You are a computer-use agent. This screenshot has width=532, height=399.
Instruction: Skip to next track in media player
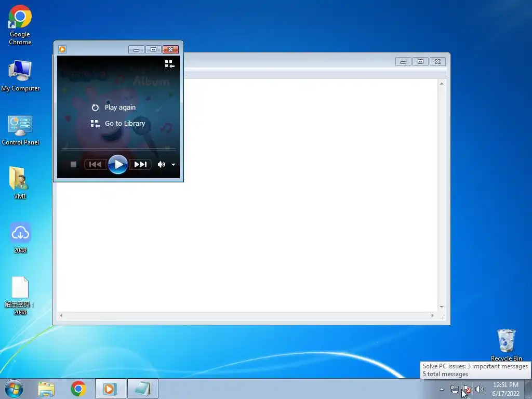(x=140, y=165)
